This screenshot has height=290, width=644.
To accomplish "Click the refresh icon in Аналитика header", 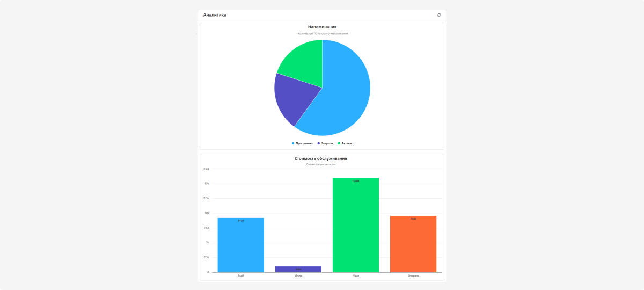I will 439,15.
